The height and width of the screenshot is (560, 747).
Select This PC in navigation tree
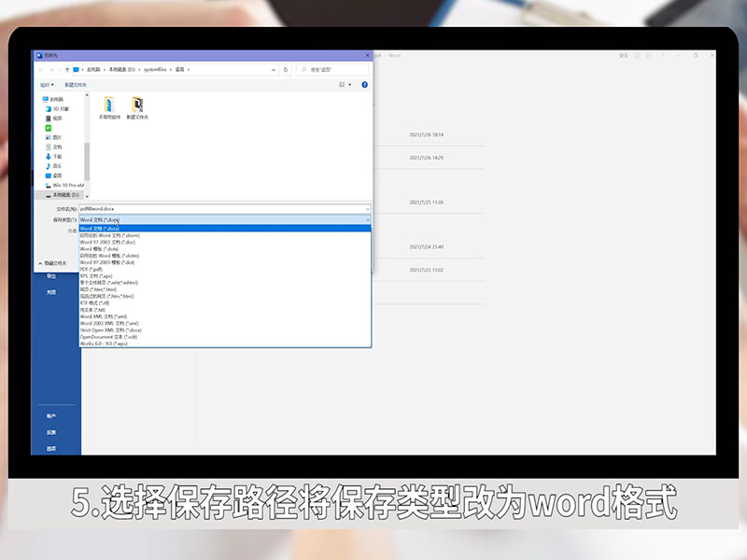pyautogui.click(x=53, y=99)
